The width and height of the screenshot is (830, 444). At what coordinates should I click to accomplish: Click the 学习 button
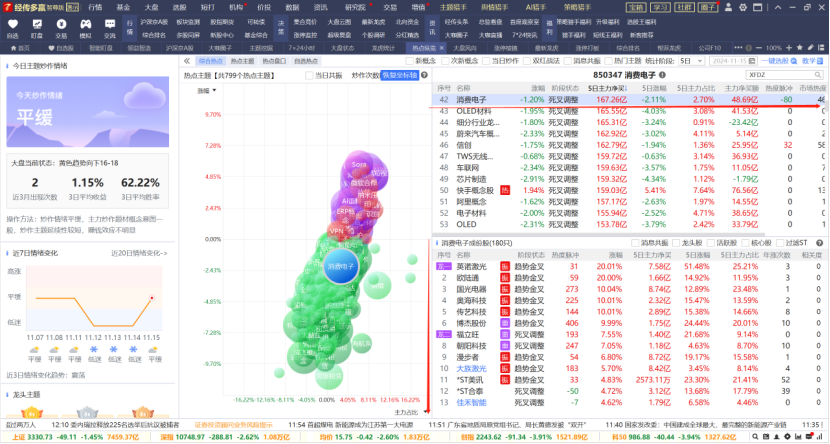[x=661, y=7]
